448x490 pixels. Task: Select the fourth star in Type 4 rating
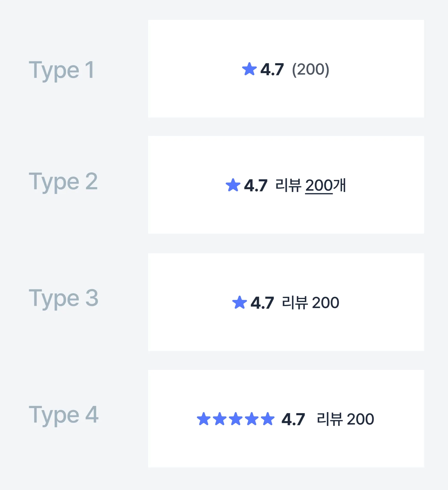[252, 419]
